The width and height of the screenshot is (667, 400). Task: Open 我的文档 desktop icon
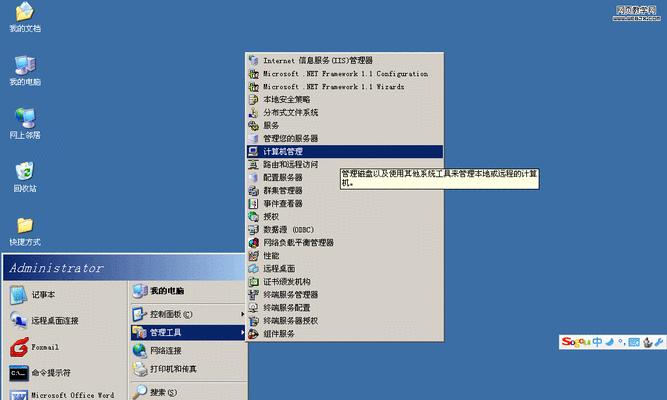click(x=25, y=17)
